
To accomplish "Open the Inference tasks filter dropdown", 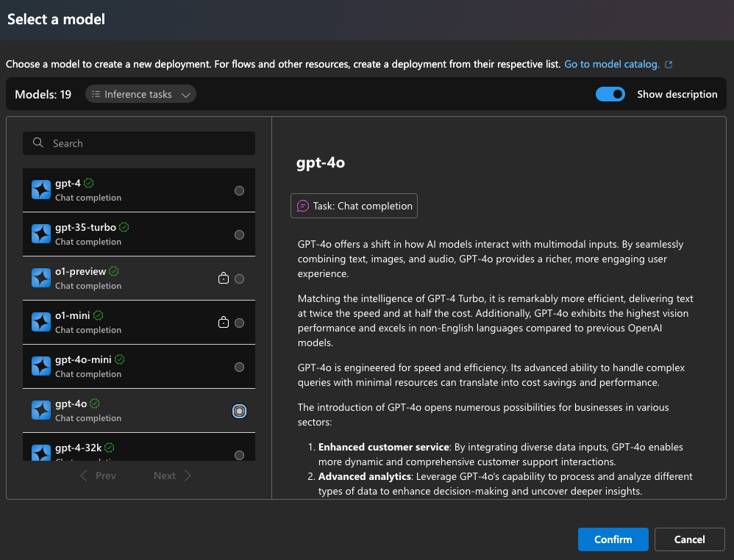I will tap(140, 94).
